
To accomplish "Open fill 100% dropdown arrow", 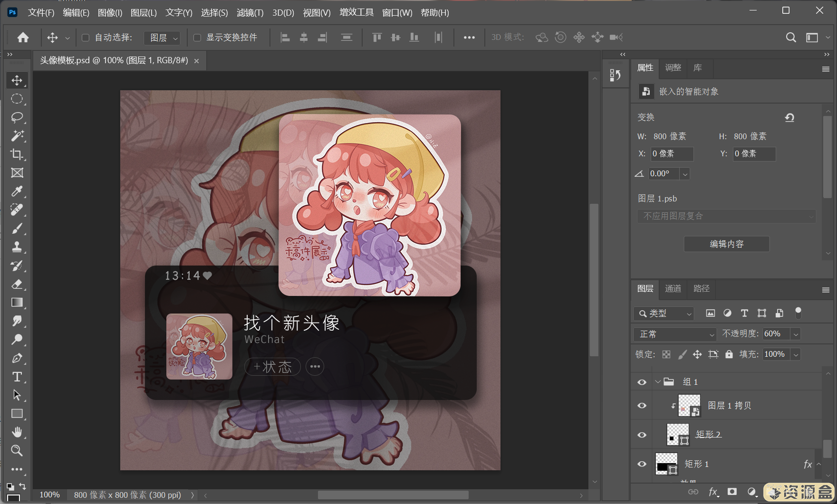I will point(796,354).
